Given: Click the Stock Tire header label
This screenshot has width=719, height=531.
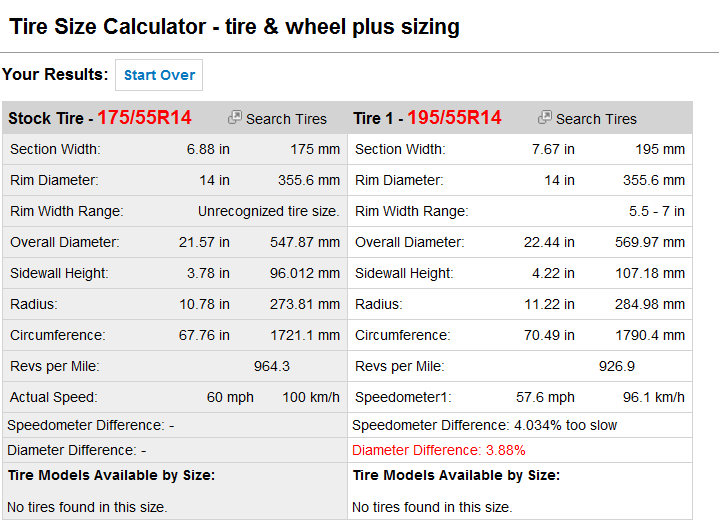Looking at the screenshot, I should [x=46, y=118].
